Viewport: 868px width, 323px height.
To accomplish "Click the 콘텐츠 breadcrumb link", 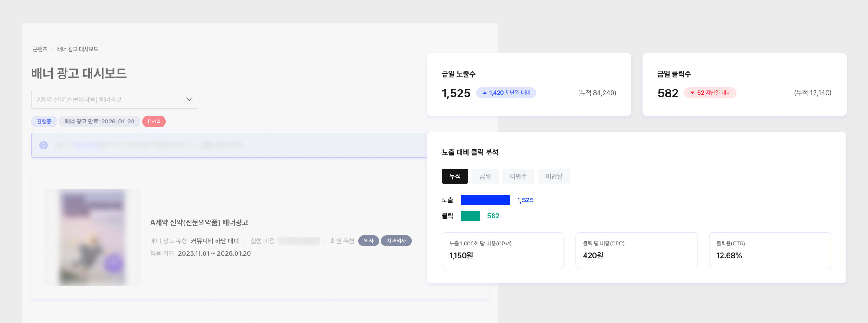I will tap(40, 49).
